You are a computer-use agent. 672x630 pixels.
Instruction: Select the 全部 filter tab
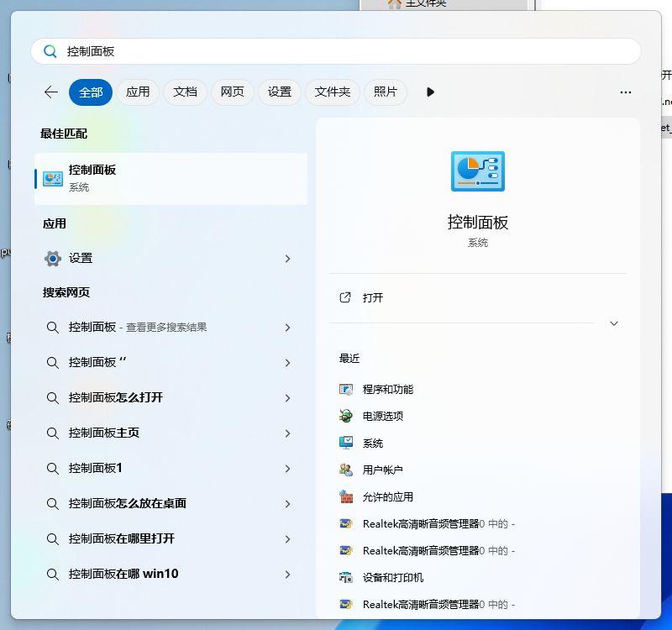pos(91,92)
